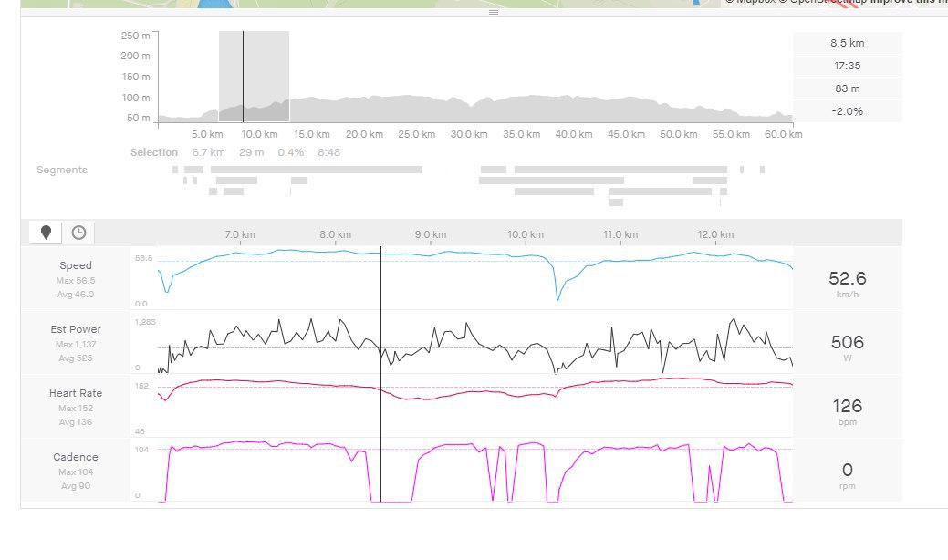This screenshot has height=560, width=948.
Task: Click the 8.5 km cursor distance readout
Action: (847, 43)
